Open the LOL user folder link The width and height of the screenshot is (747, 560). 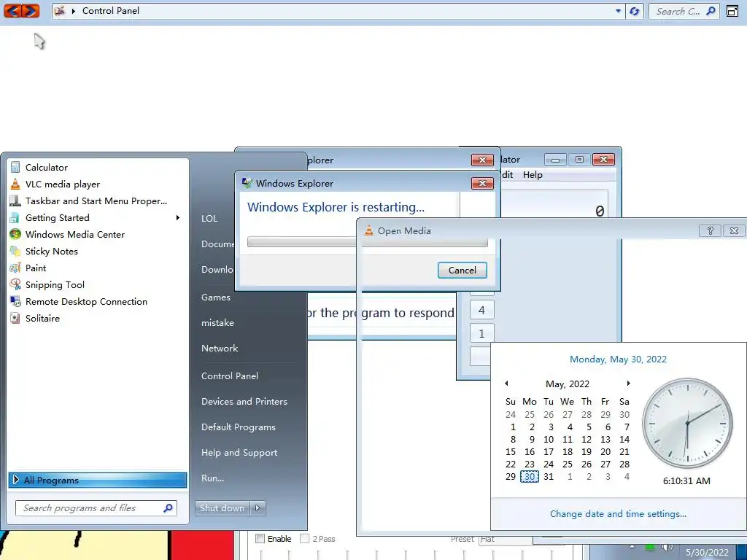209,219
